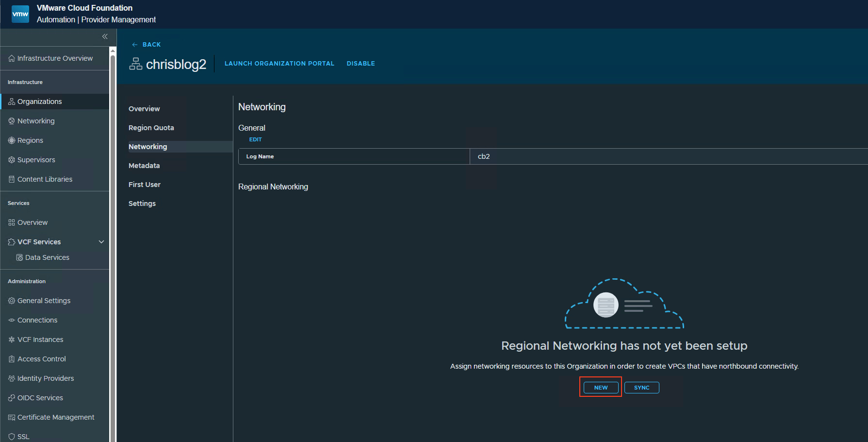Click the SYNC button

641,388
